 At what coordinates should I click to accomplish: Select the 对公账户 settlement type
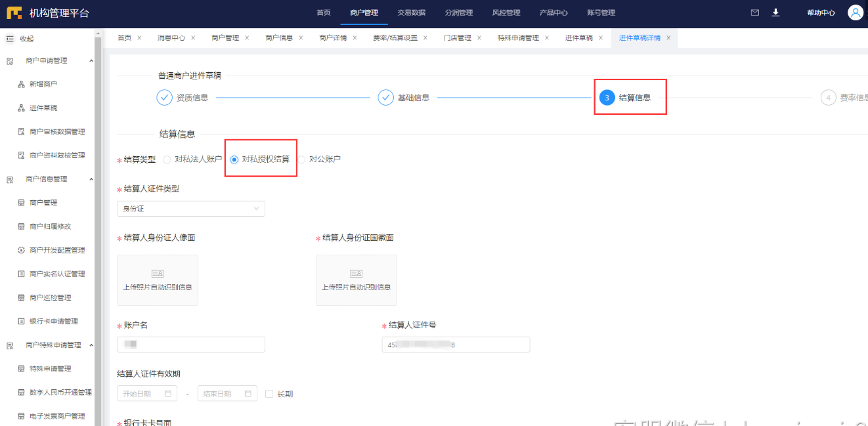(x=301, y=159)
